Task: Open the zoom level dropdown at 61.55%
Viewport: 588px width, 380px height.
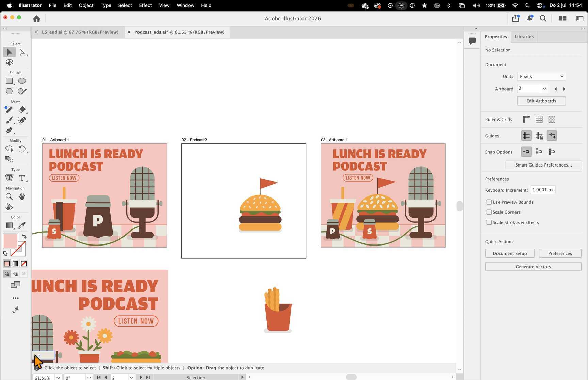Action: [x=58, y=377]
